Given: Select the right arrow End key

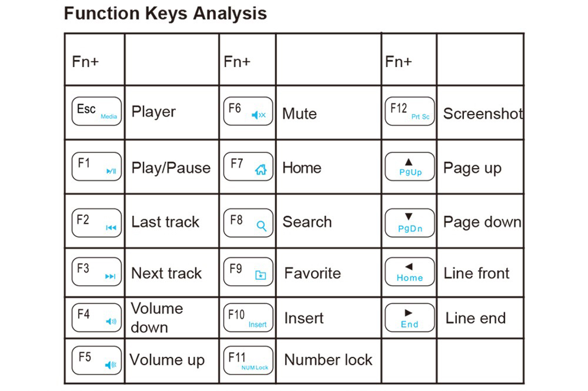Looking at the screenshot, I should pyautogui.click(x=409, y=318).
